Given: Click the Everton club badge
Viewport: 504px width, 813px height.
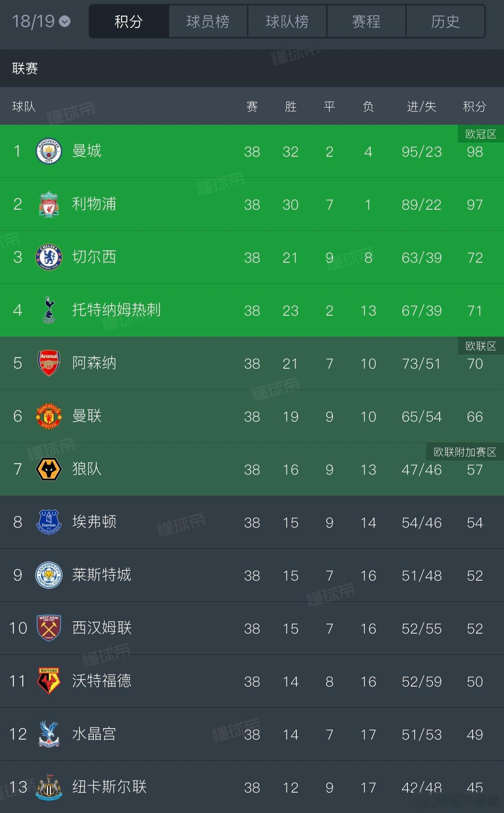Looking at the screenshot, I should 49,522.
